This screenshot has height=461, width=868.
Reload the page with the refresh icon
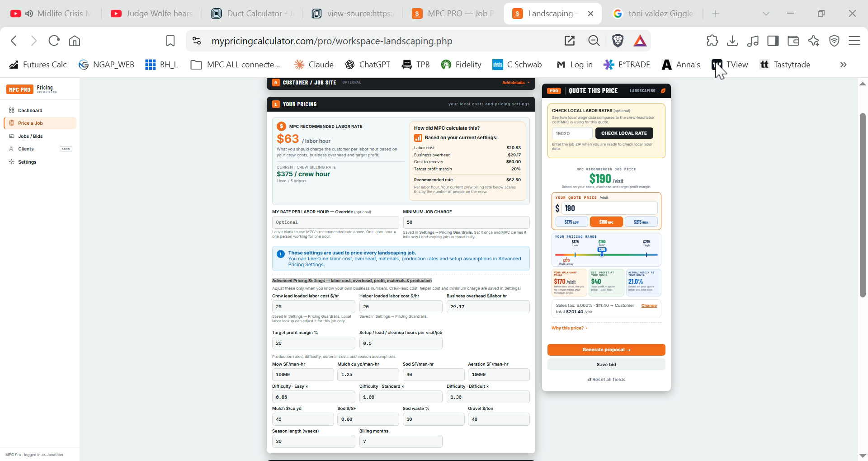[54, 41]
